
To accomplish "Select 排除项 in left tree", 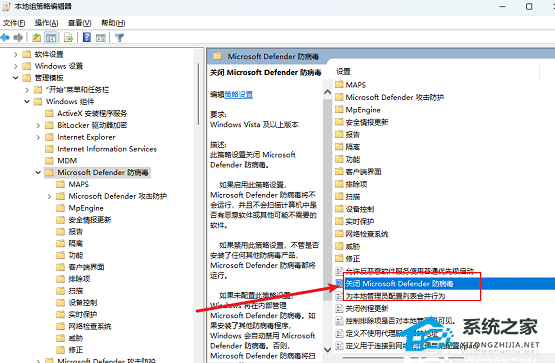I will pos(79,279).
